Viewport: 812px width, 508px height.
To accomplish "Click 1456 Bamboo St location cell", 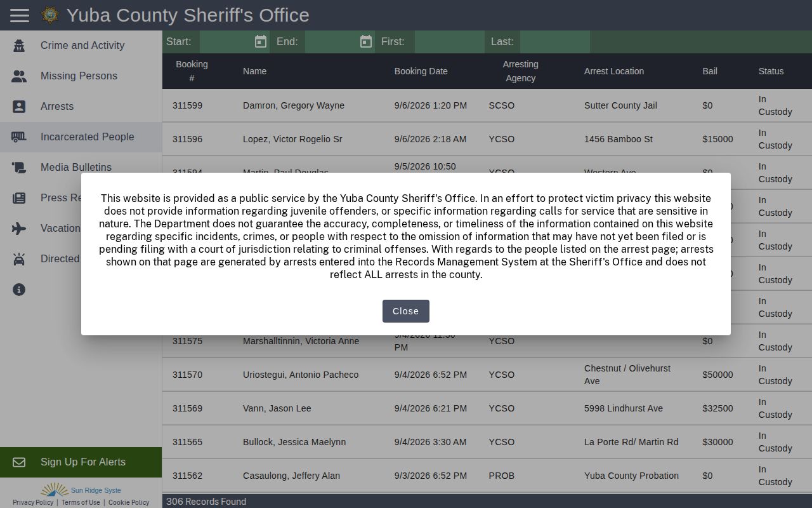I will point(618,139).
